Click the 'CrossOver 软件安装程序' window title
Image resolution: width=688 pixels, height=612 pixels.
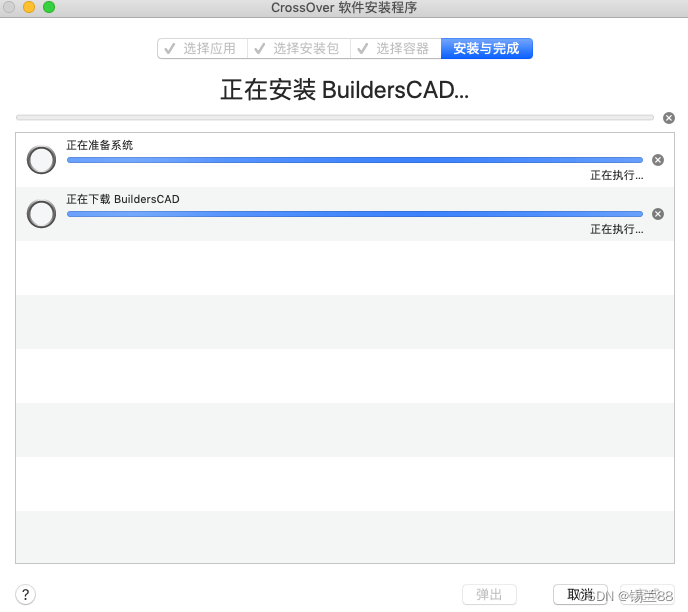(344, 7)
